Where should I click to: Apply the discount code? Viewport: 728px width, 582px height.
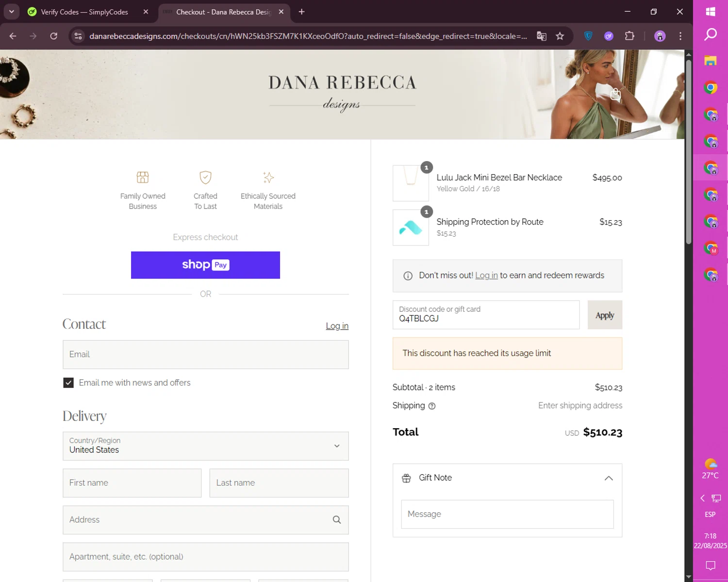tap(605, 315)
